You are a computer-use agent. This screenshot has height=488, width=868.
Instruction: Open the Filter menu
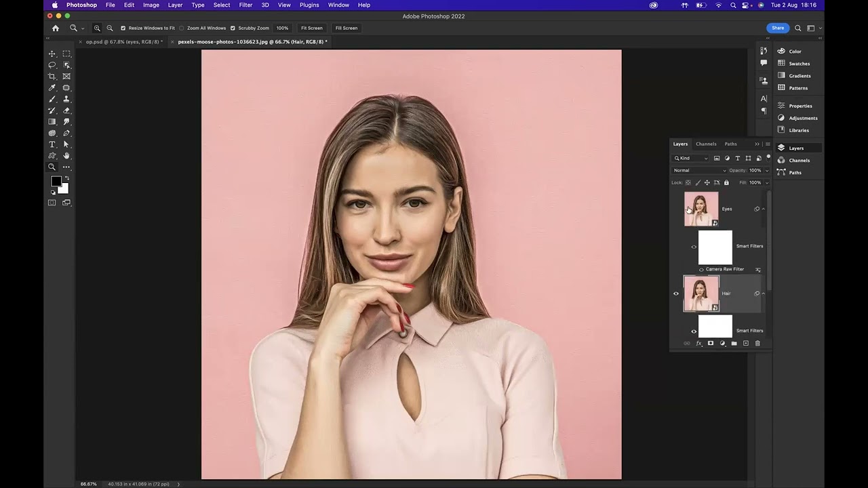[245, 5]
